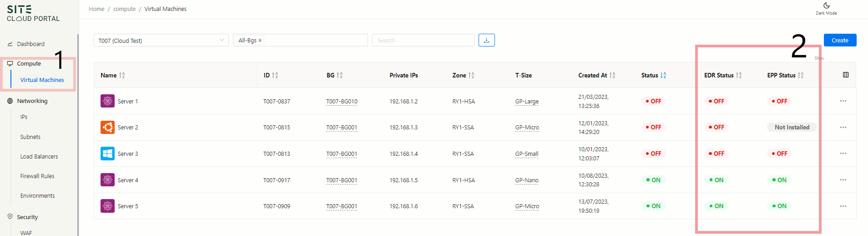Open WAF in sidebar
The image size is (868, 236).
26,233
